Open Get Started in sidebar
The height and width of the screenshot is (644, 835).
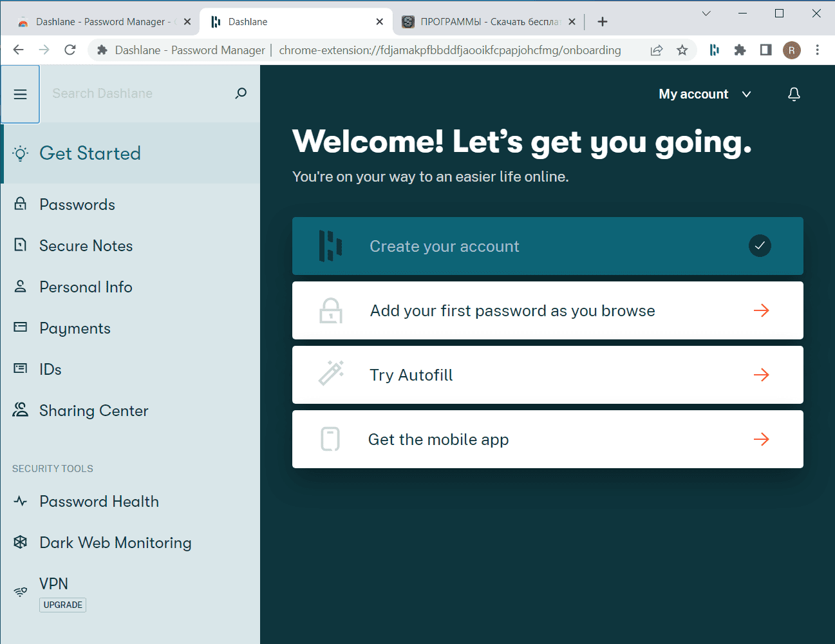click(x=131, y=153)
